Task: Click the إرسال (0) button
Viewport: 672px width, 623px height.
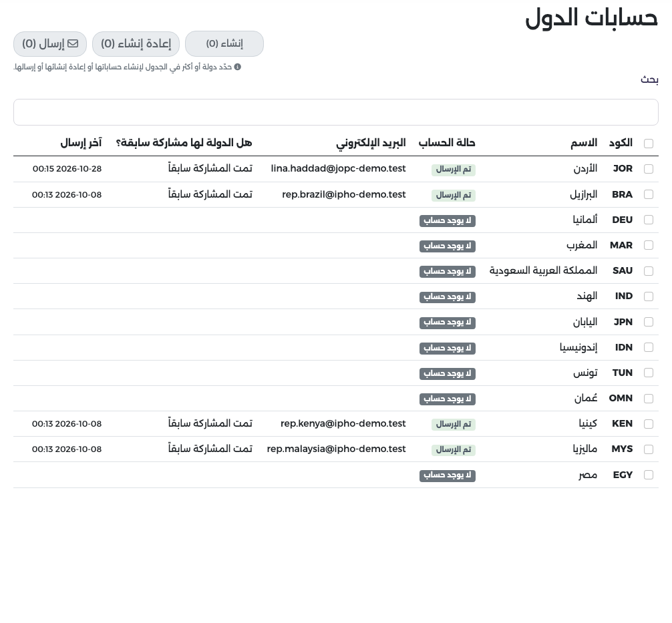Action: [x=50, y=43]
